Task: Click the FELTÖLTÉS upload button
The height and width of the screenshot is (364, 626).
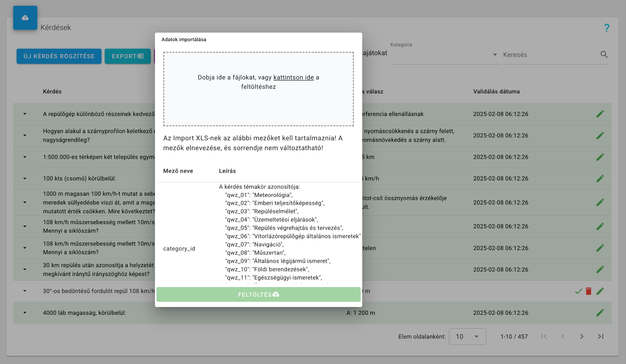Action: (258, 294)
